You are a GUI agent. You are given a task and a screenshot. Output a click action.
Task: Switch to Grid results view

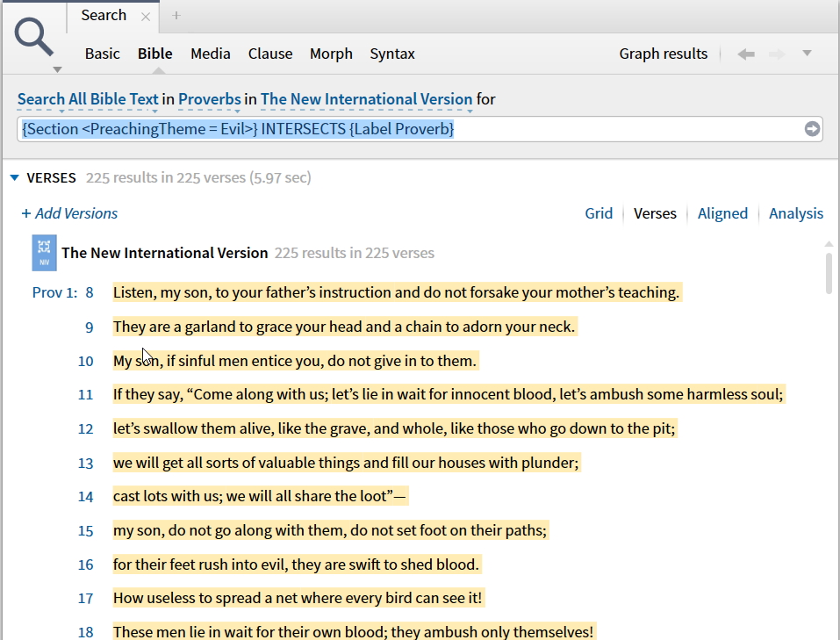coord(599,213)
